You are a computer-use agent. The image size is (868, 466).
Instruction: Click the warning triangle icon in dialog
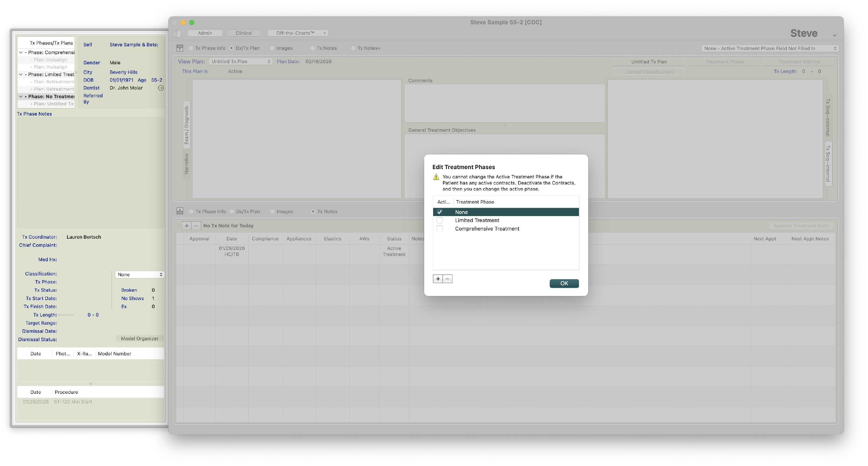point(436,177)
